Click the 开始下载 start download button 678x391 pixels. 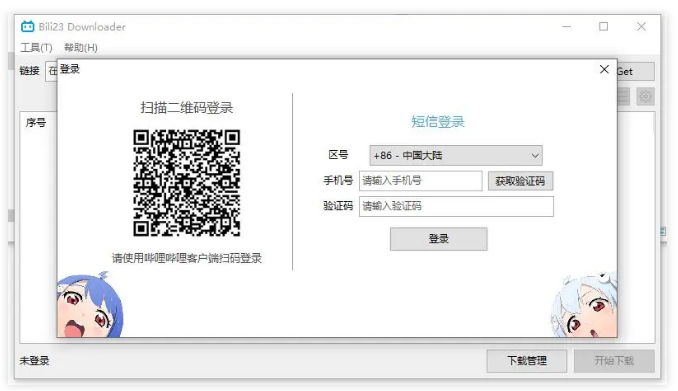[x=614, y=361]
